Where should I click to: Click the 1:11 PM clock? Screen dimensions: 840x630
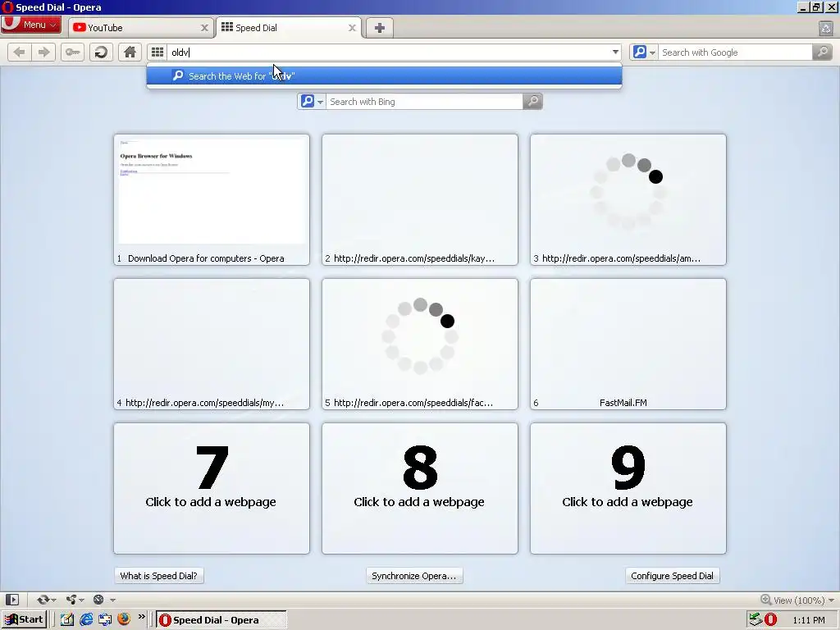click(808, 620)
